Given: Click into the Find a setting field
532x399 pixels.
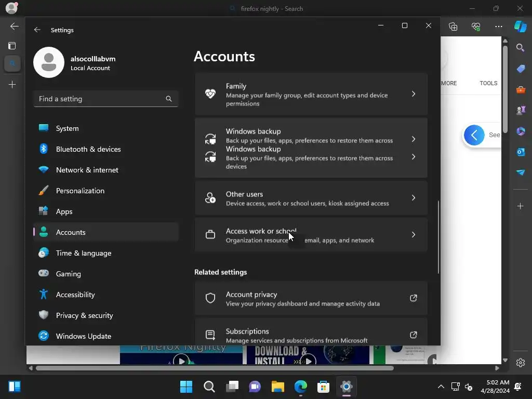Looking at the screenshot, I should (x=105, y=99).
